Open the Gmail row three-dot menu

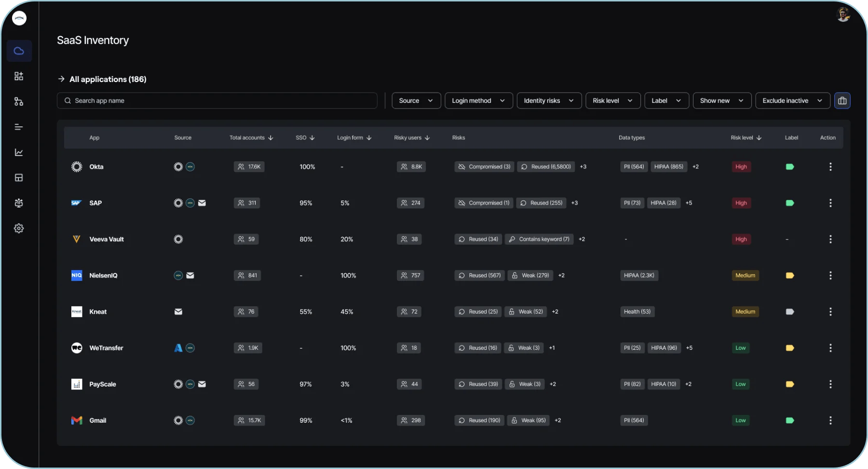click(x=830, y=421)
